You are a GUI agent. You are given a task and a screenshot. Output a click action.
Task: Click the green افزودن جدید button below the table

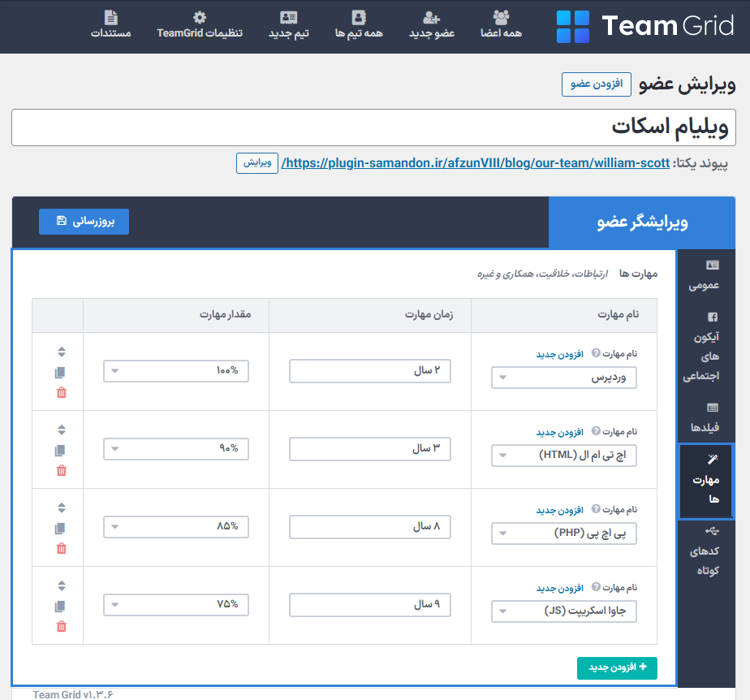click(617, 668)
